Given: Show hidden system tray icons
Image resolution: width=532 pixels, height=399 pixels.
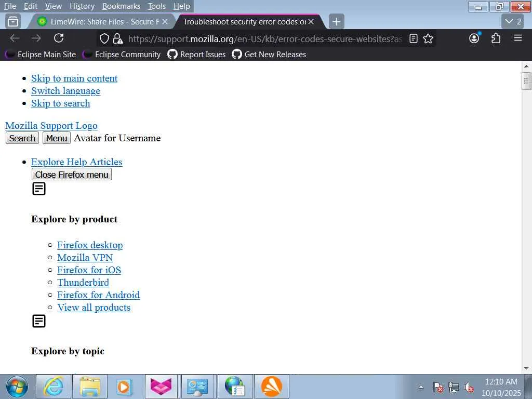Looking at the screenshot, I should coord(421,387).
